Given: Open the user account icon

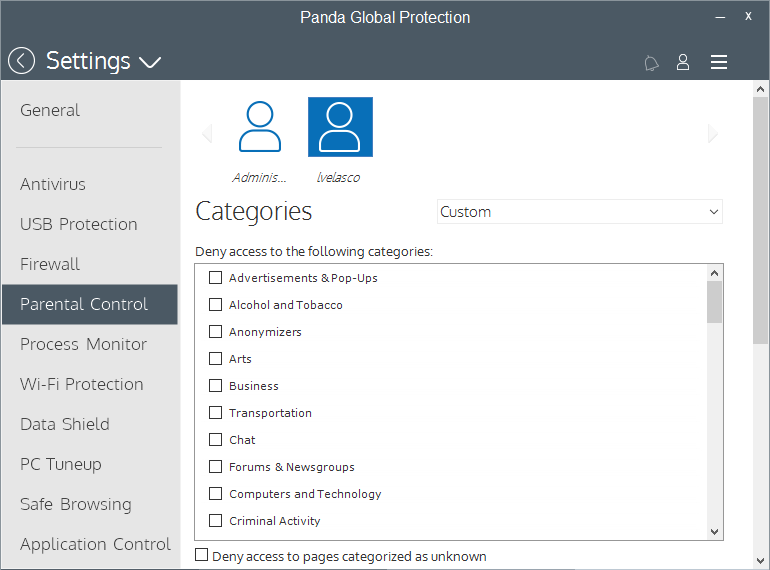Looking at the screenshot, I should coord(683,62).
